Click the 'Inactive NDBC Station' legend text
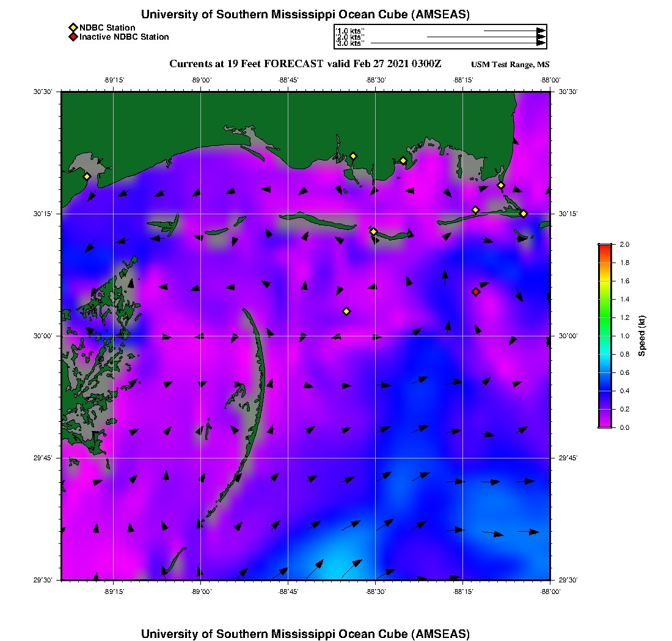This screenshot has width=672, height=641. 124,37
